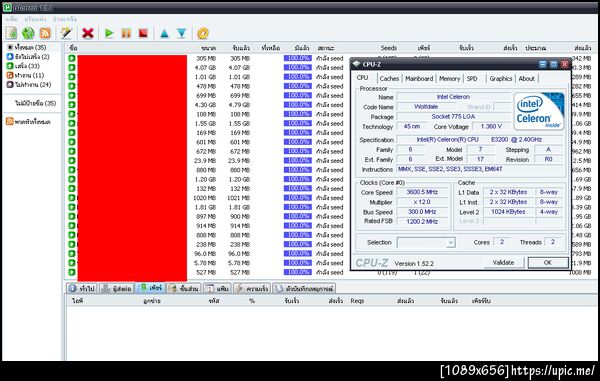Image resolution: width=600 pixels, height=381 pixels.
Task: Sort torrents by the Seeds column header
Action: (388, 48)
